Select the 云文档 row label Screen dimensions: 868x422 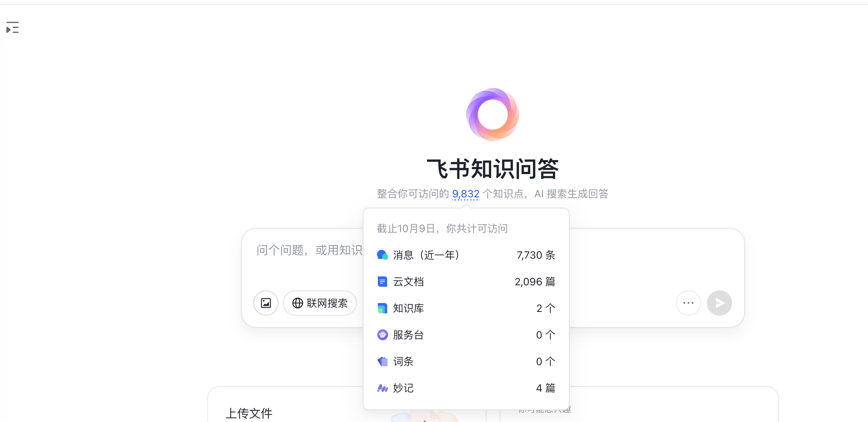408,282
